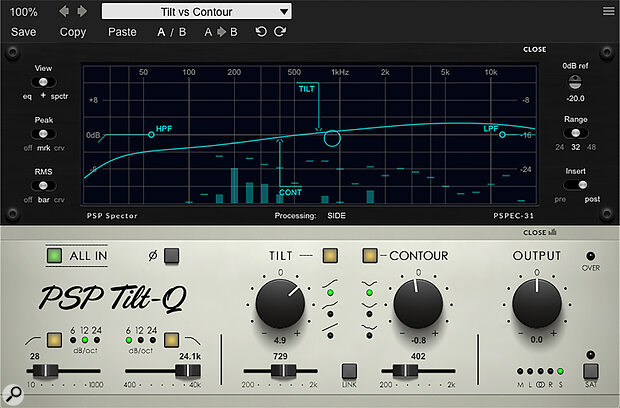Toggle the ALL IN green button
Viewport: 620px width, 408px height.
coord(55,256)
